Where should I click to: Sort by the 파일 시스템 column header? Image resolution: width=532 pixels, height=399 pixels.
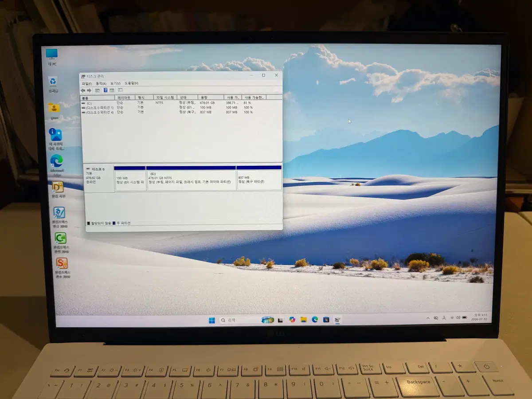tap(165, 97)
